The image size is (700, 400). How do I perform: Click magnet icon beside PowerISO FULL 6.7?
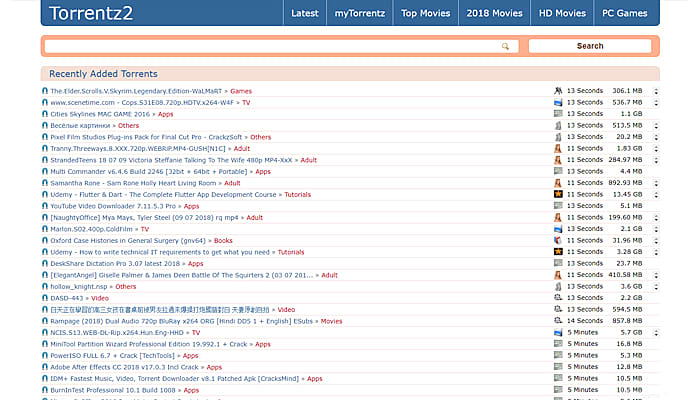coord(45,356)
